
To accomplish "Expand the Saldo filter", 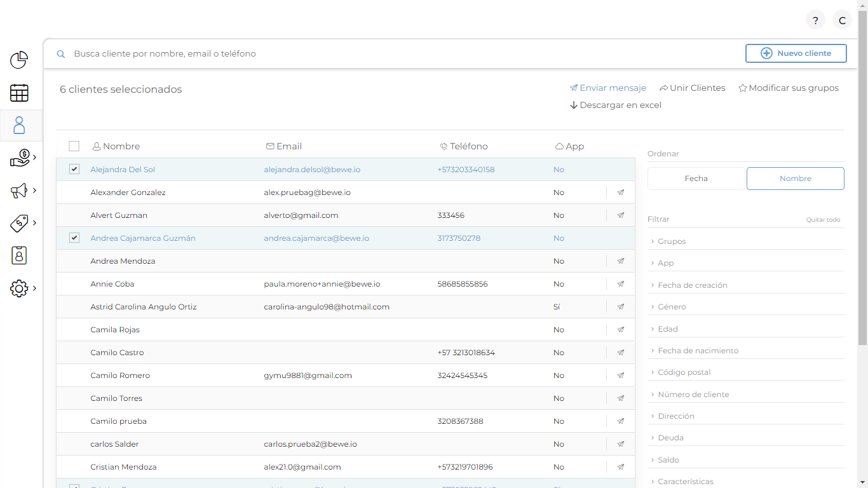I will 745,460.
